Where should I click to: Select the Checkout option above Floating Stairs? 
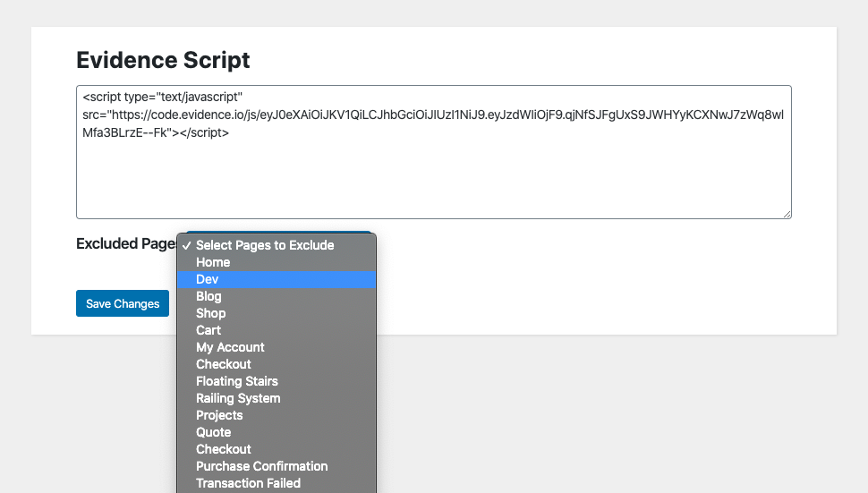coord(277,364)
